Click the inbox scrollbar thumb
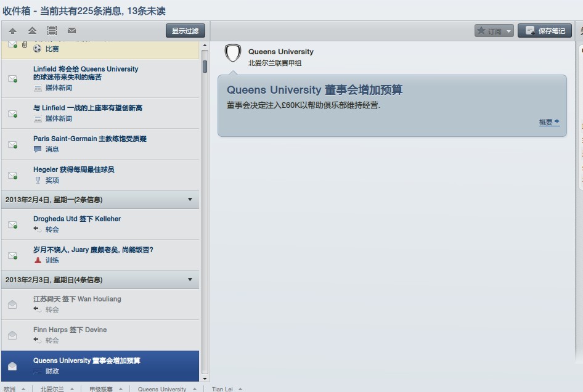The width and height of the screenshot is (583, 392). (205, 66)
